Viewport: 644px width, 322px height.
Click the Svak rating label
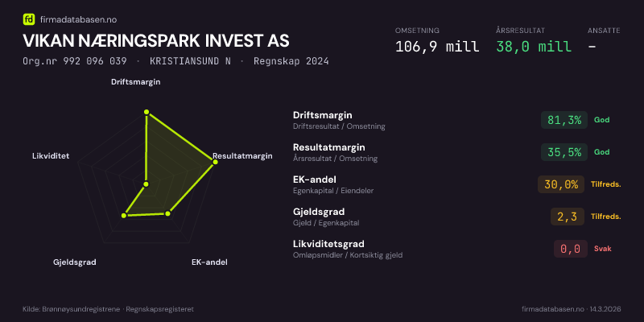(x=602, y=249)
